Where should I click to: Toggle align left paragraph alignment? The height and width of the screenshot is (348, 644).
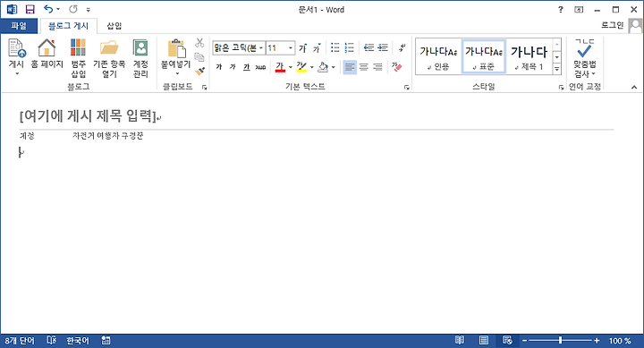350,66
